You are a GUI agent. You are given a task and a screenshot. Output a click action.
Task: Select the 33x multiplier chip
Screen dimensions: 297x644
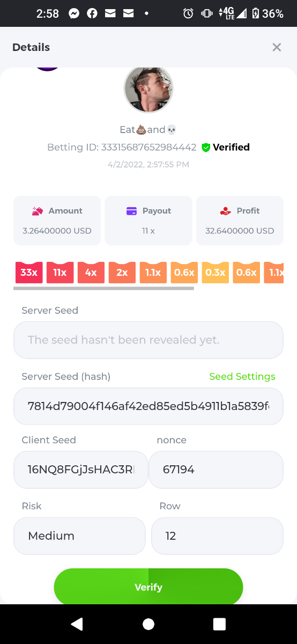[29, 273]
